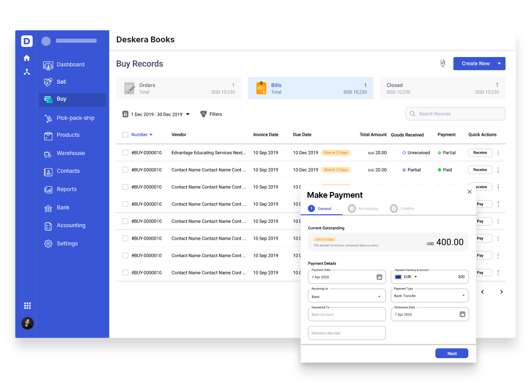This screenshot has height=392, width=532.
Task: Open the Payment Type Bank Transfer dropdown
Action: [429, 295]
